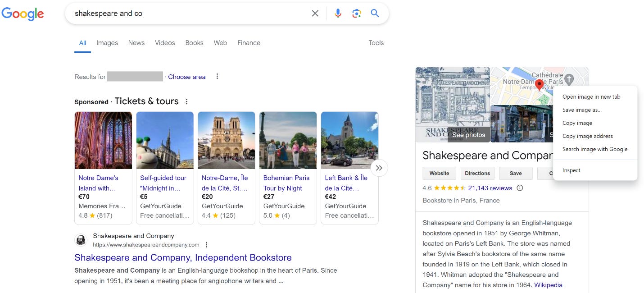Open more options next to Choose area
Screen dimensions: 644x293
point(217,77)
